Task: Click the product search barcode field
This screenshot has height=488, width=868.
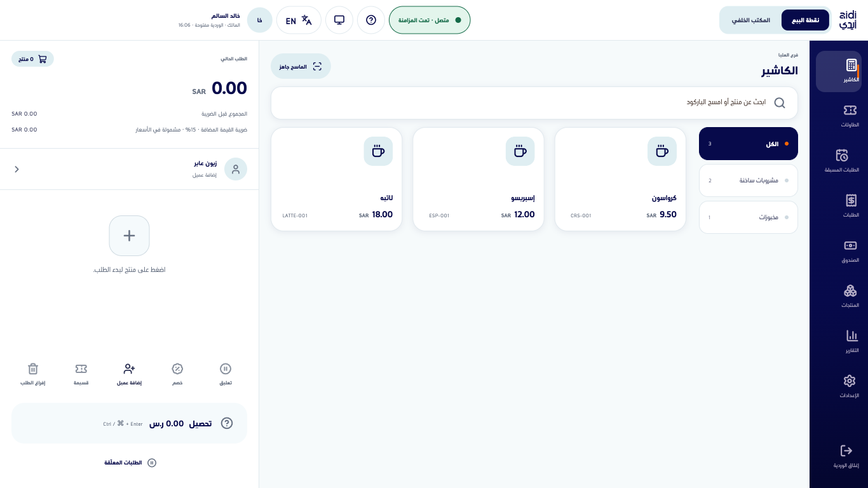Action: (534, 103)
